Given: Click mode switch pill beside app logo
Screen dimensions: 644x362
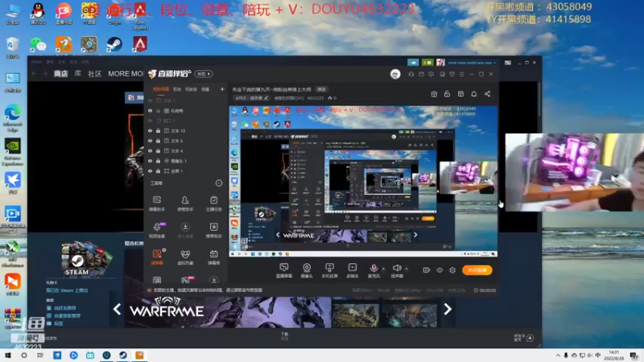Looking at the screenshot, I should [204, 74].
